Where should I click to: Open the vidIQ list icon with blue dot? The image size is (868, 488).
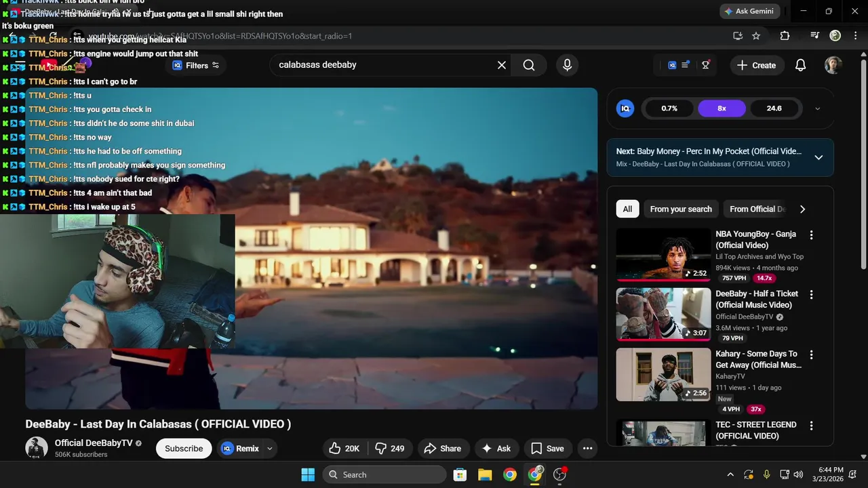point(686,65)
